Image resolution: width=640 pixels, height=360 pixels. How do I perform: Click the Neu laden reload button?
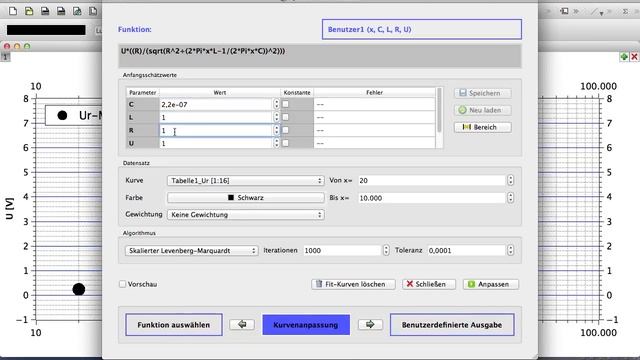tap(482, 110)
